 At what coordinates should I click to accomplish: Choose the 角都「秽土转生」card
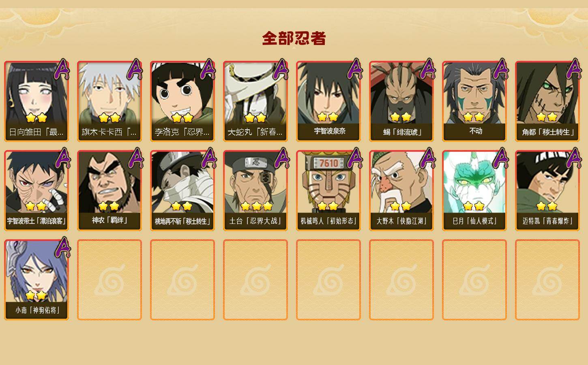point(547,101)
